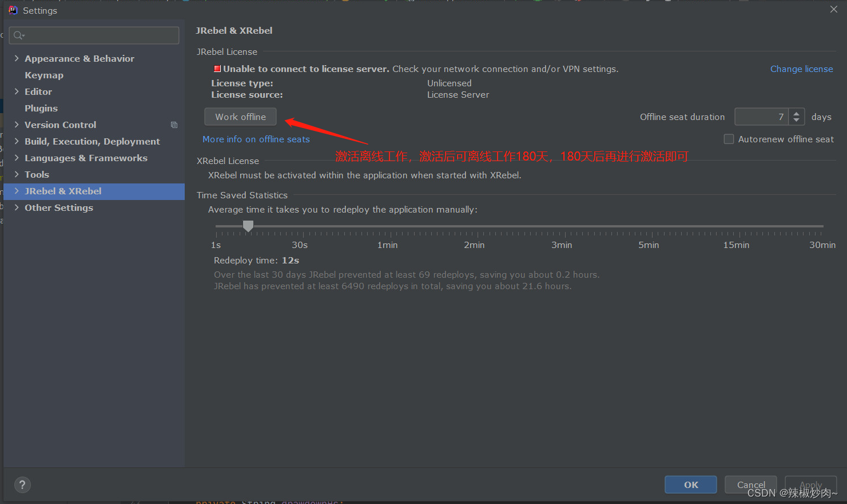Image resolution: width=847 pixels, height=504 pixels.
Task: Click the redeploy time slider handle
Action: (x=248, y=226)
